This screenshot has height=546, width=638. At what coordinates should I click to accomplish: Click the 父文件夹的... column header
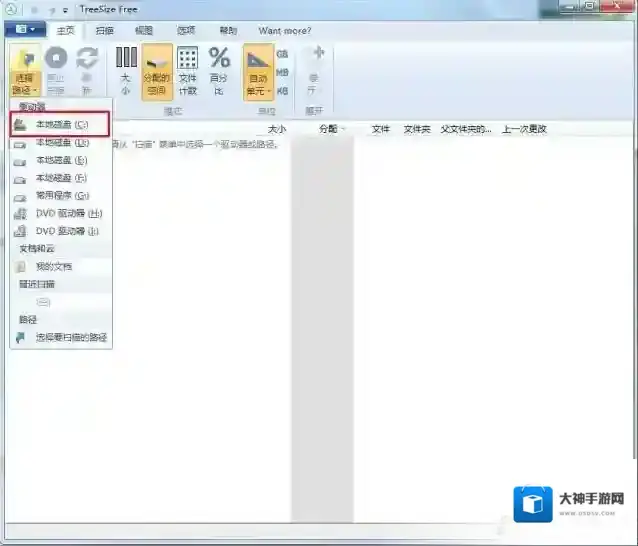click(466, 129)
